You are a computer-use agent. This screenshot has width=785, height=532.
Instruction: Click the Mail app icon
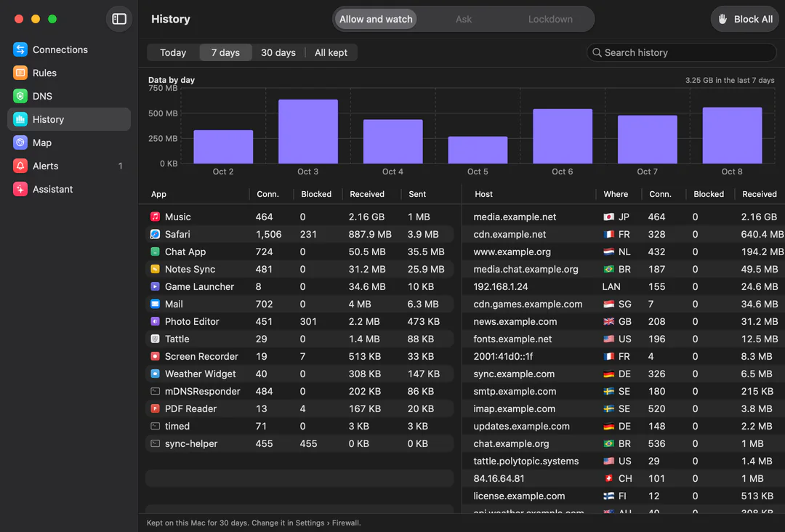point(156,304)
